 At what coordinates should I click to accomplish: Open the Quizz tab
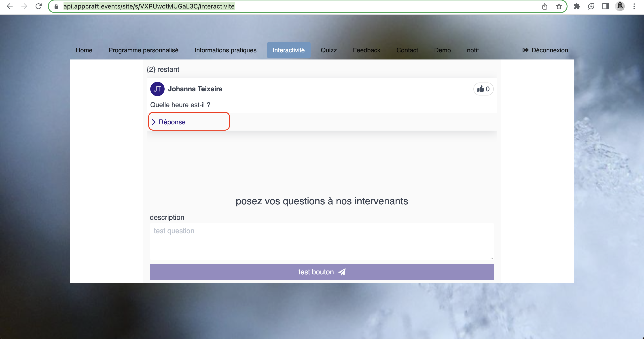pyautogui.click(x=328, y=50)
